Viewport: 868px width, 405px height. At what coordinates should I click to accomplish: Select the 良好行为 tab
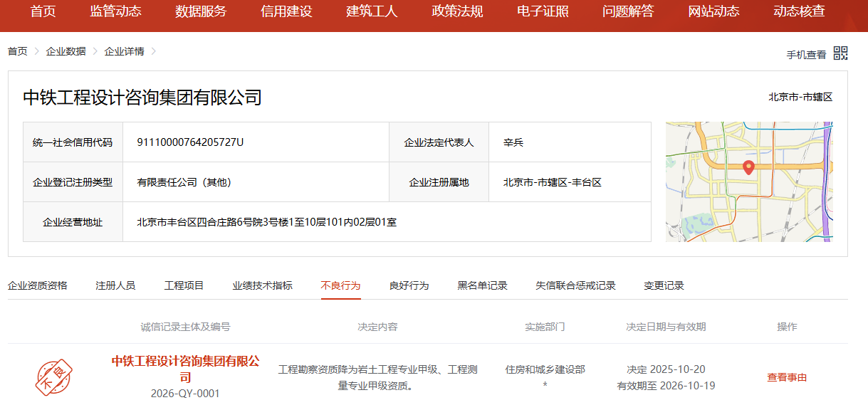point(409,285)
